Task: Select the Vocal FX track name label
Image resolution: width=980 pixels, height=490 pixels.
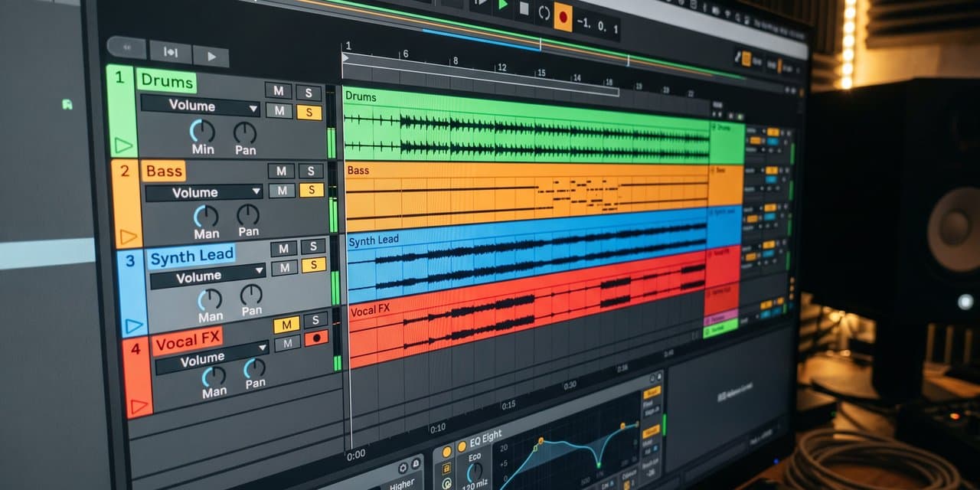Action: coord(188,341)
